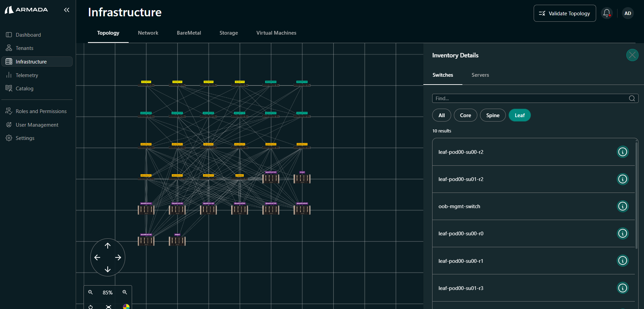Expand details for leaf-pod00-su01-r3
The width and height of the screenshot is (644, 309).
tap(622, 288)
